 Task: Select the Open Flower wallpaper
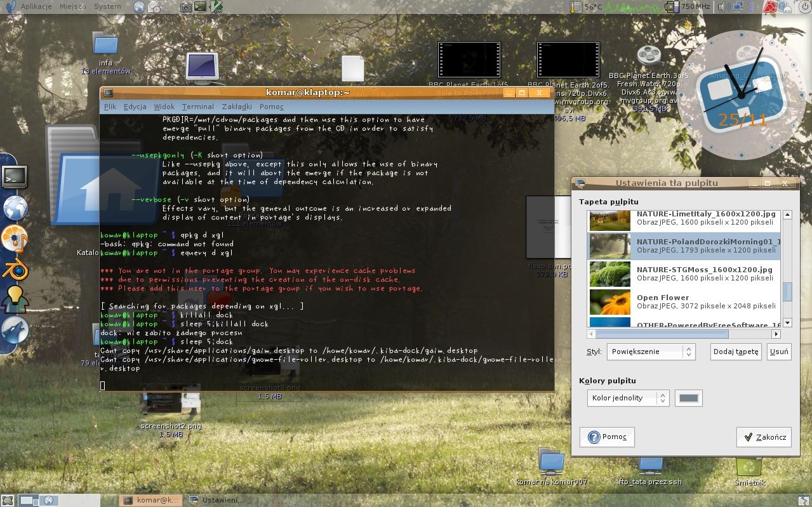tap(684, 301)
